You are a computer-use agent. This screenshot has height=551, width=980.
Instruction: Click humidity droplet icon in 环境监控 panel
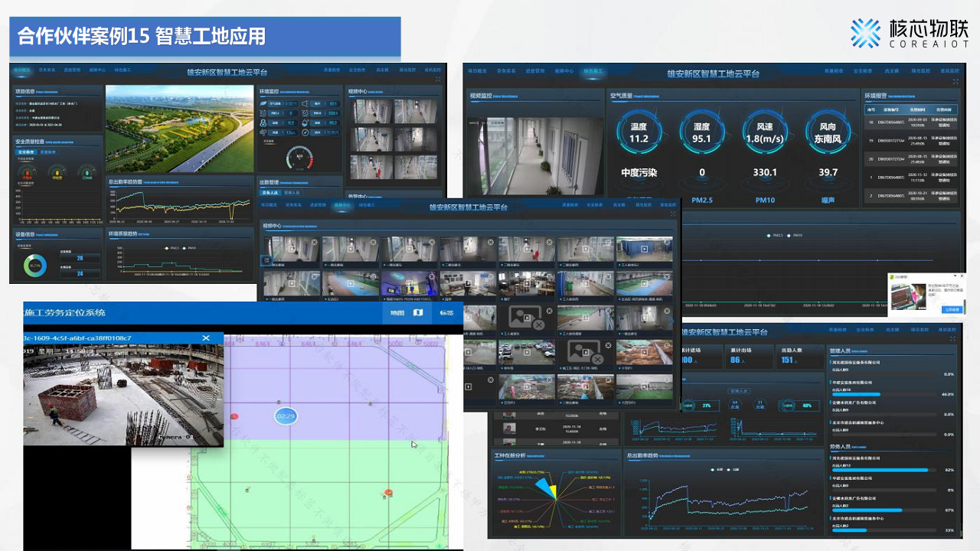[x=305, y=123]
